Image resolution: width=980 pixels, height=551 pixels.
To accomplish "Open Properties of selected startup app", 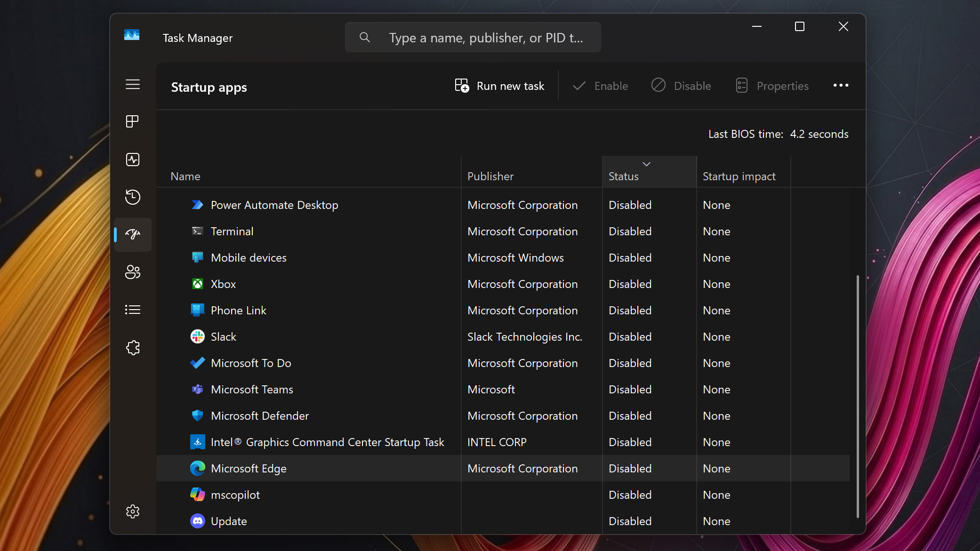I will (x=772, y=86).
